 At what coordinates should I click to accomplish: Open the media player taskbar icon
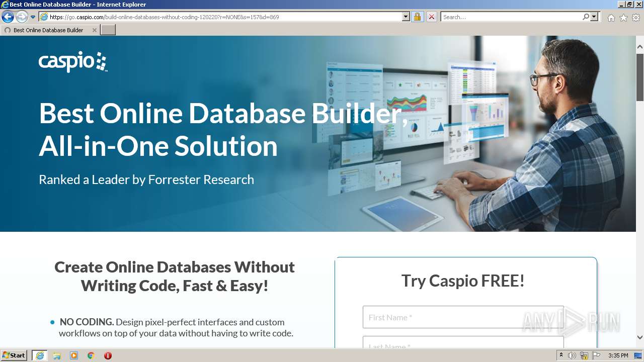[x=74, y=355]
